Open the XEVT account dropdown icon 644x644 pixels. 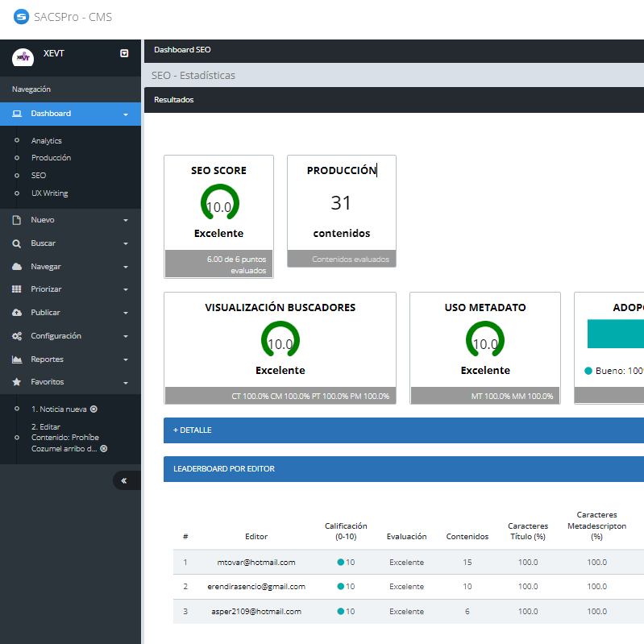[124, 53]
